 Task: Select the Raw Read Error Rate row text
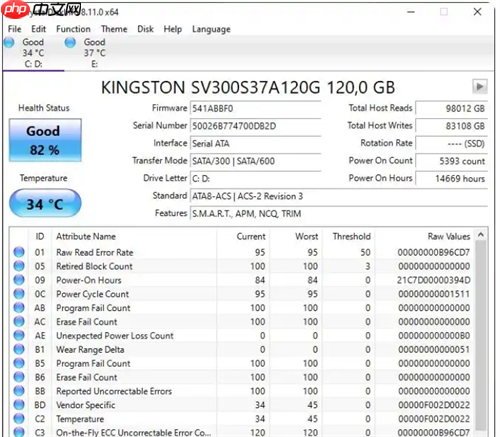(95, 252)
